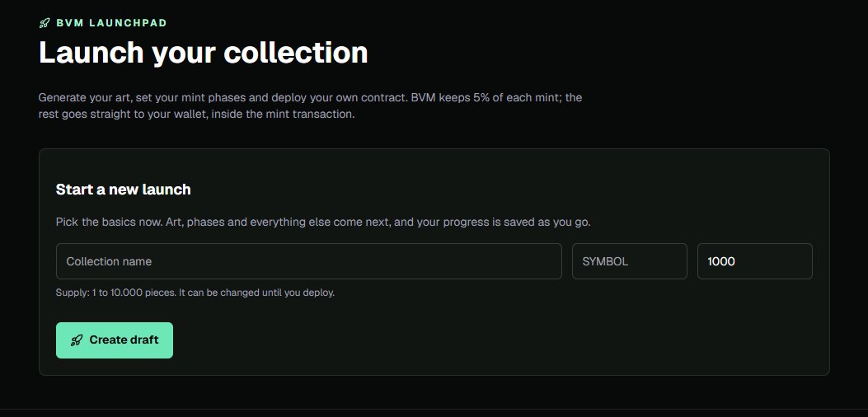The height and width of the screenshot is (417, 868).
Task: Click the Create draft button
Action: 115,340
